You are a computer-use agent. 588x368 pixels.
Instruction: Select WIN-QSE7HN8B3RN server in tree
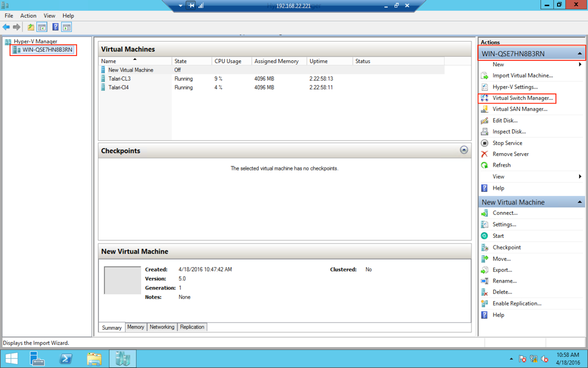[47, 50]
